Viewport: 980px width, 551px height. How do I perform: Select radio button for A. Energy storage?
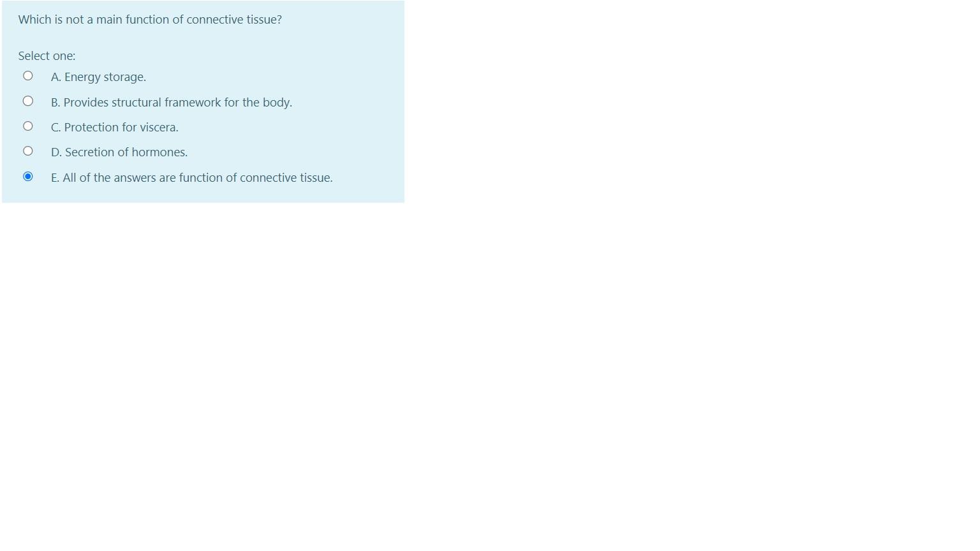pos(28,76)
